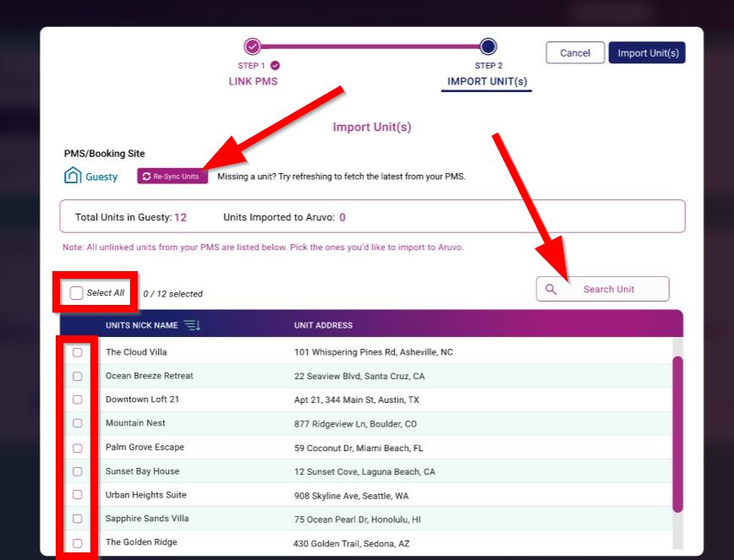
Task: Check the Select All checkbox
Action: point(76,293)
